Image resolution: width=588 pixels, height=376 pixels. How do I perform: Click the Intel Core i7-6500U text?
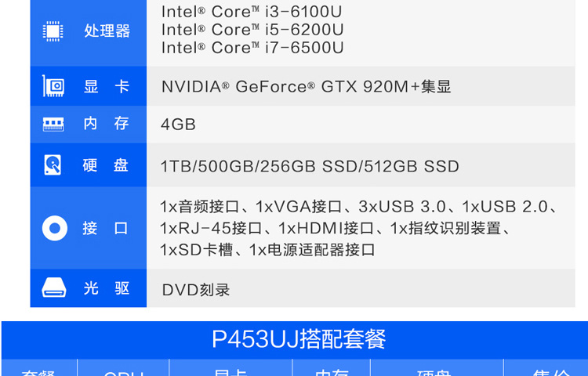pyautogui.click(x=252, y=48)
